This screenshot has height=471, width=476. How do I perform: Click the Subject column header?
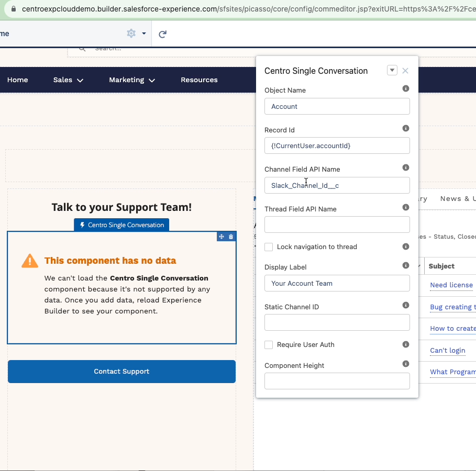click(441, 266)
